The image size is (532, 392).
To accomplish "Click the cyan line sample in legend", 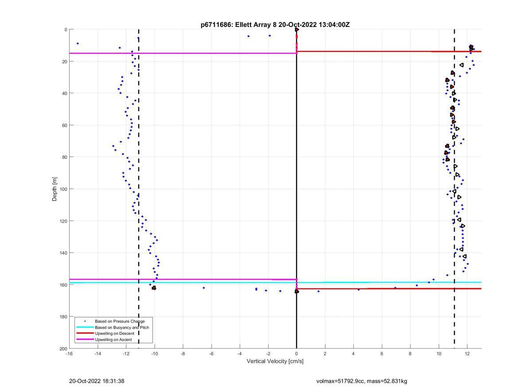I will (x=85, y=327).
